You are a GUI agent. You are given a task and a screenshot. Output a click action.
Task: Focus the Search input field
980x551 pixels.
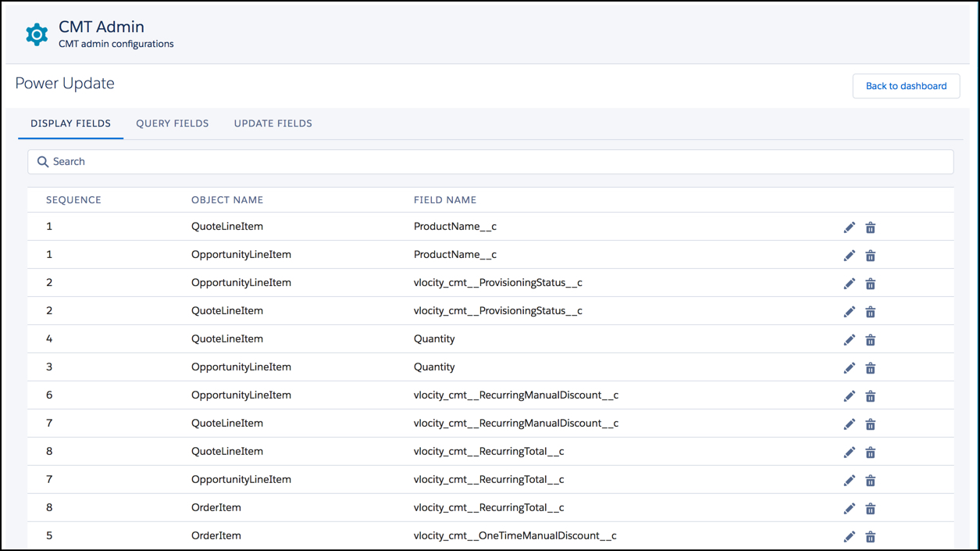(490, 162)
